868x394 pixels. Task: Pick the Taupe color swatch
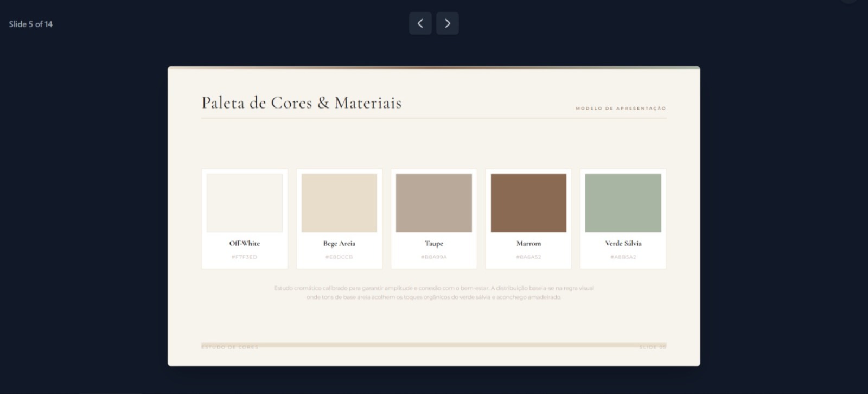[x=434, y=203]
